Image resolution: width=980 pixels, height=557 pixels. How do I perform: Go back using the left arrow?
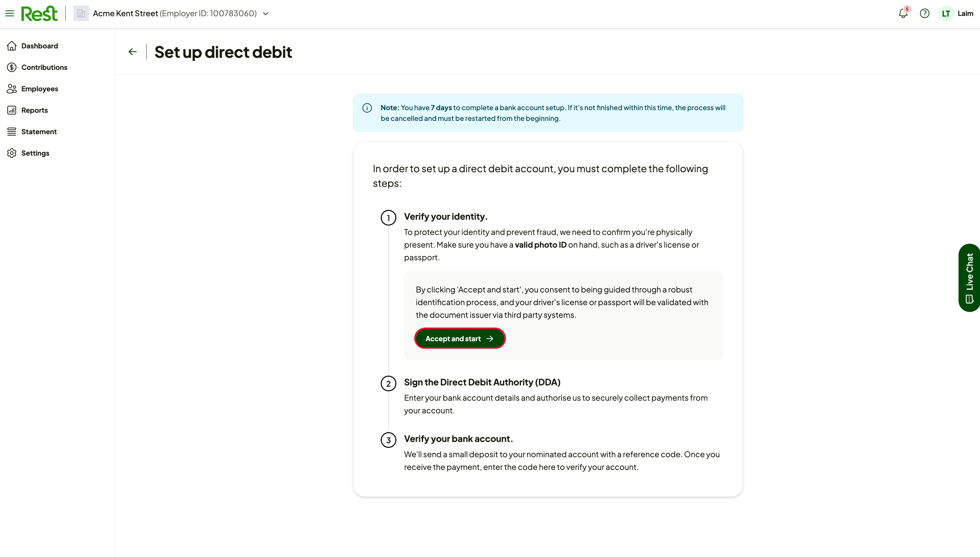click(132, 52)
